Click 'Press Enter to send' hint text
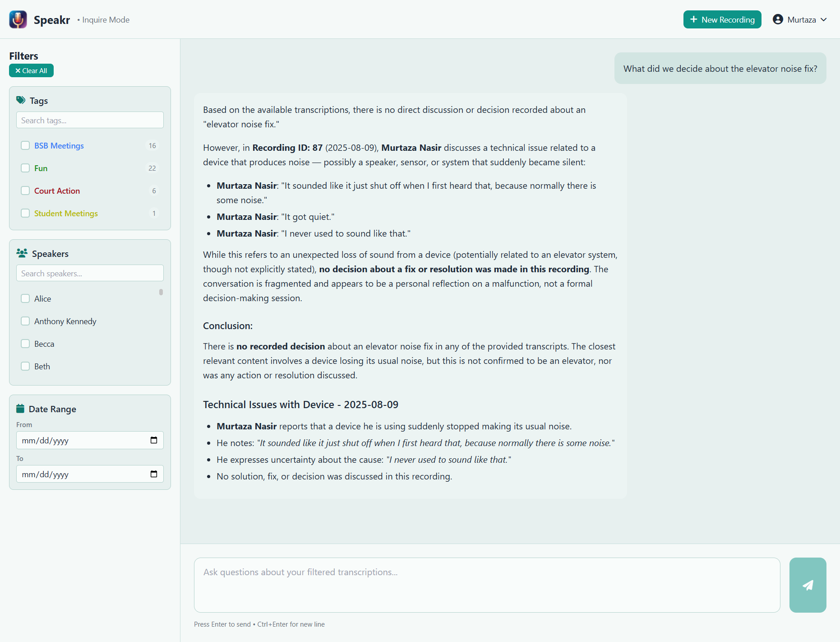 (222, 624)
